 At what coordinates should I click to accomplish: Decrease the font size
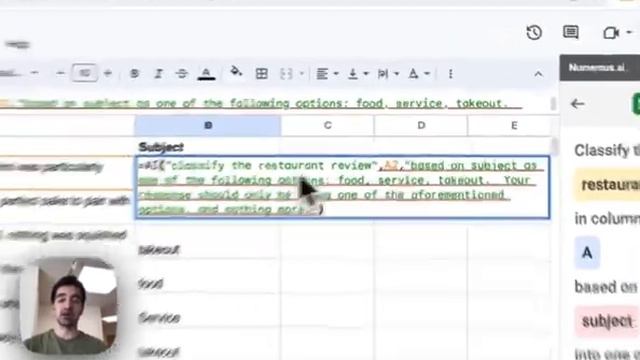(60, 73)
